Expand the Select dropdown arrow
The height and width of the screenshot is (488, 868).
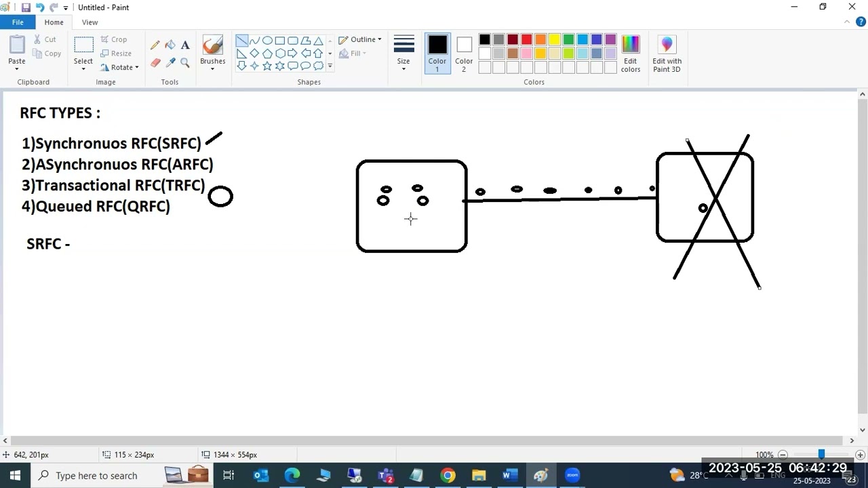click(83, 69)
